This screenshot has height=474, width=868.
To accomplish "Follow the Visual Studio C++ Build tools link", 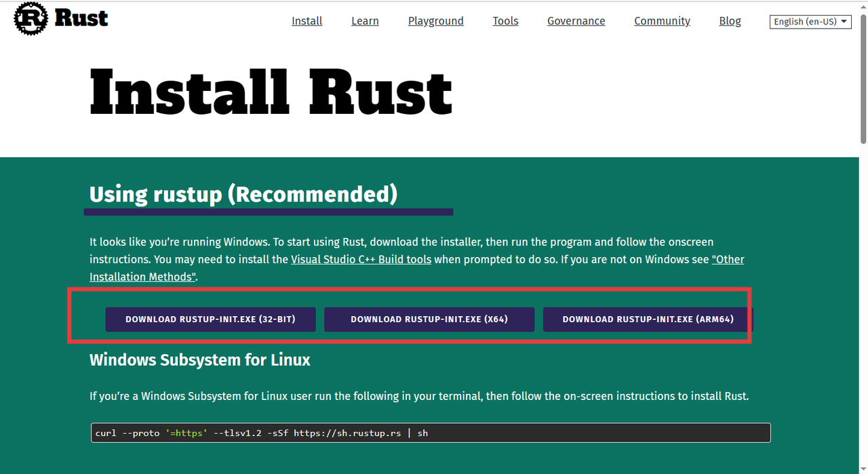I will 361,260.
